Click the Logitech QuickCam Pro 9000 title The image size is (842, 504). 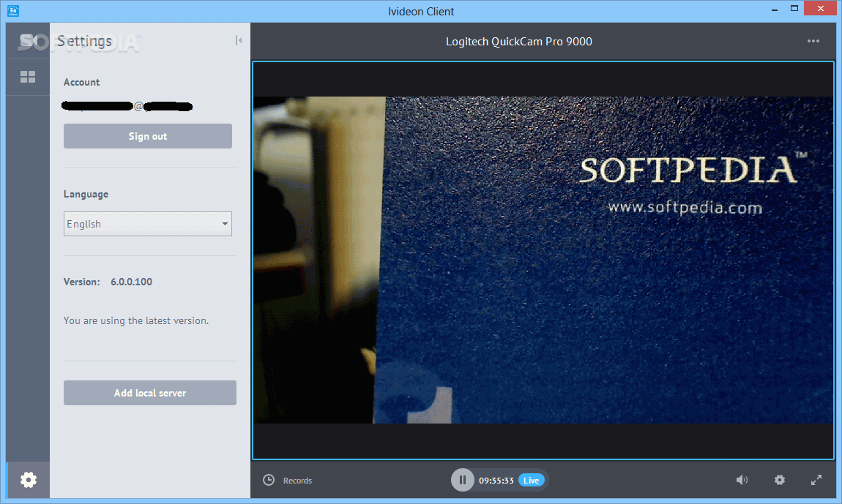click(518, 41)
